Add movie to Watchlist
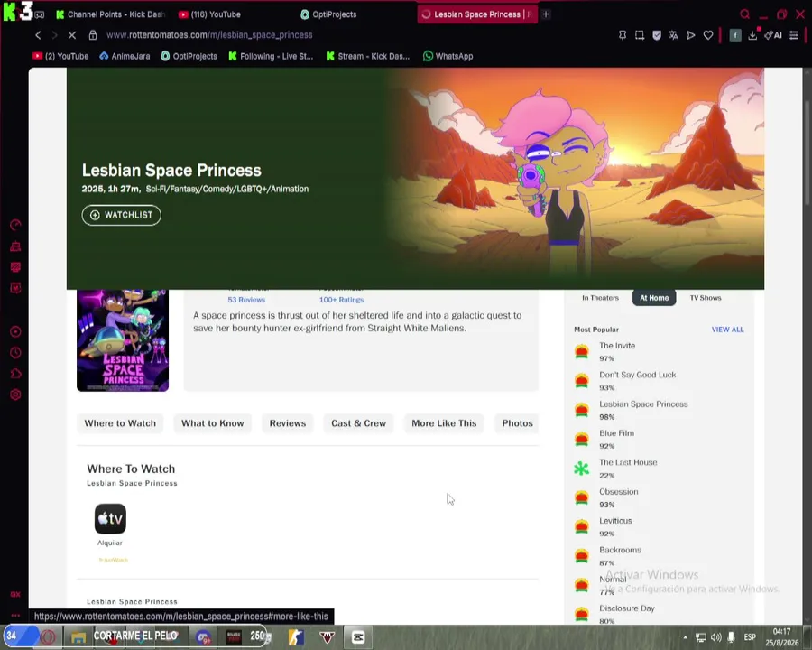This screenshot has height=650, width=812. click(121, 215)
